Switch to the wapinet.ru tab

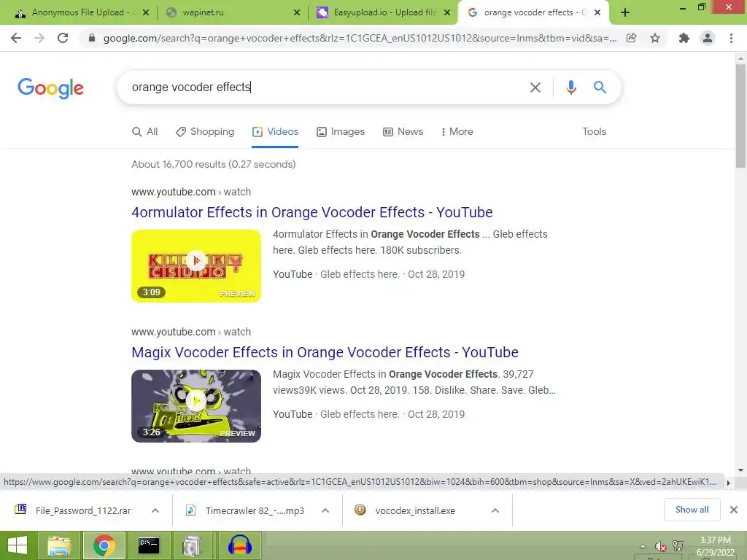point(231,12)
